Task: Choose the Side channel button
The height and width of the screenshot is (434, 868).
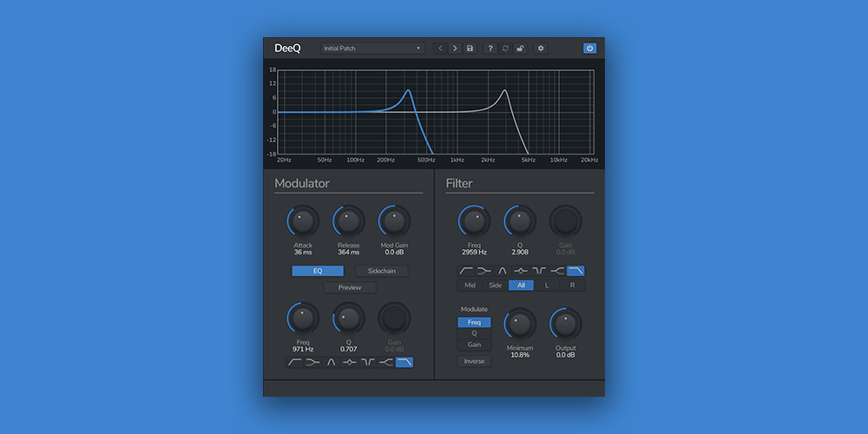Action: point(496,285)
